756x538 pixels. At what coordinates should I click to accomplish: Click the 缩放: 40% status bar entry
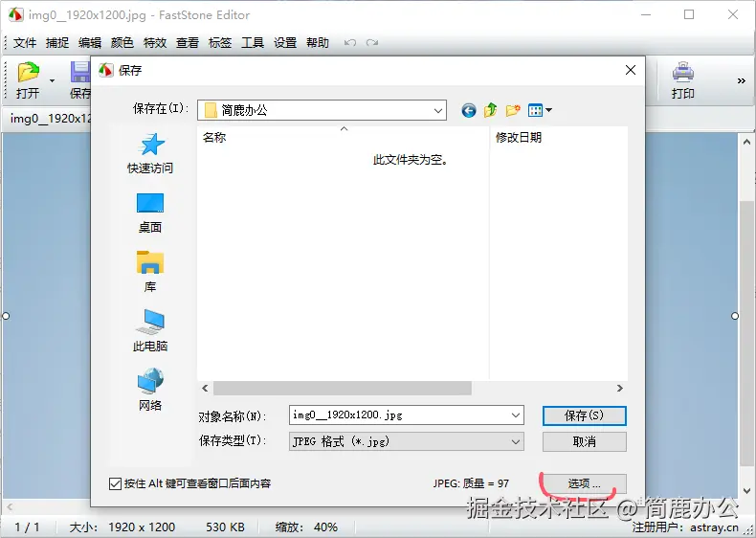pos(306,527)
